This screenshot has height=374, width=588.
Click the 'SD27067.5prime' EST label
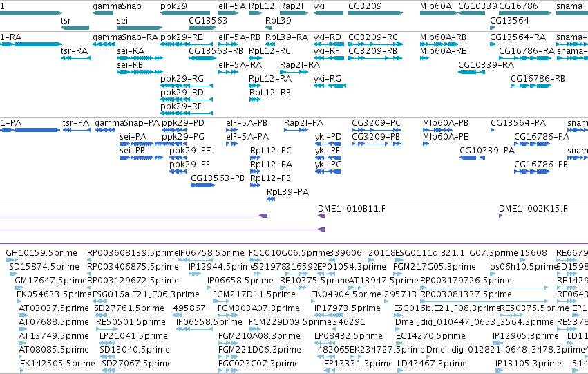(137, 364)
